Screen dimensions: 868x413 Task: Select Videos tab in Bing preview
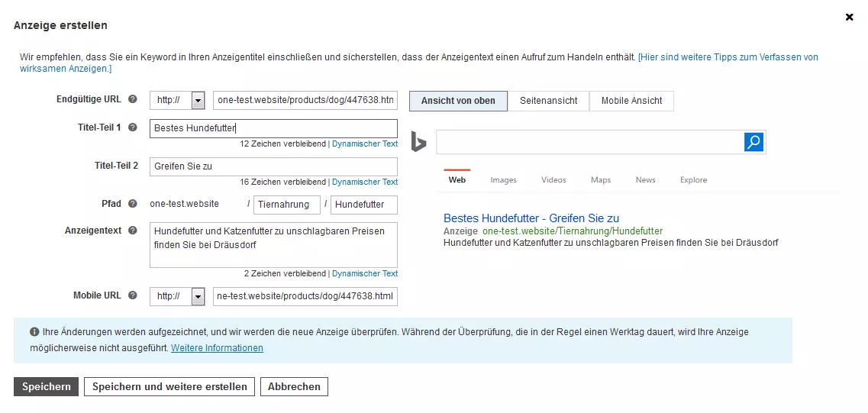pyautogui.click(x=553, y=180)
